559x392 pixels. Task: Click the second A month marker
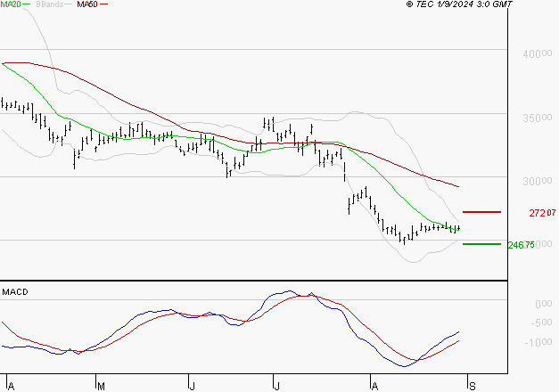[374, 387]
